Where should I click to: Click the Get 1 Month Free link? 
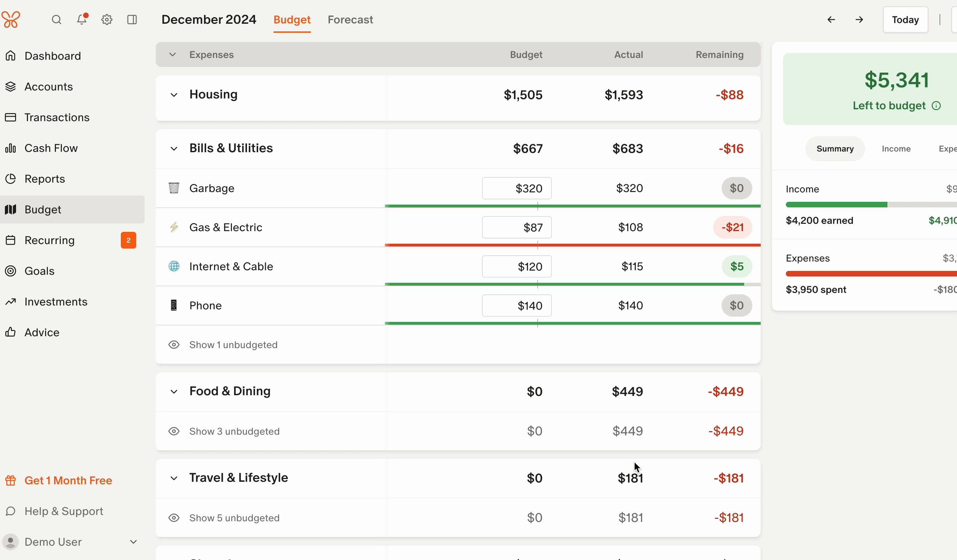68,480
